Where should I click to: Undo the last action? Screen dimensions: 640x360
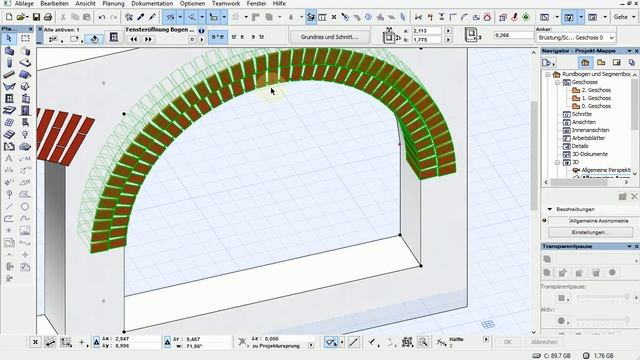102,17
